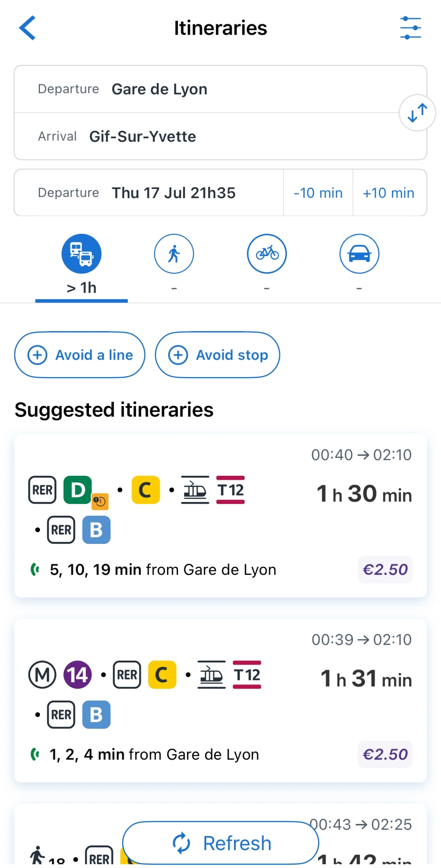Shift departure time by +10 min
The width and height of the screenshot is (441, 868).
(389, 193)
